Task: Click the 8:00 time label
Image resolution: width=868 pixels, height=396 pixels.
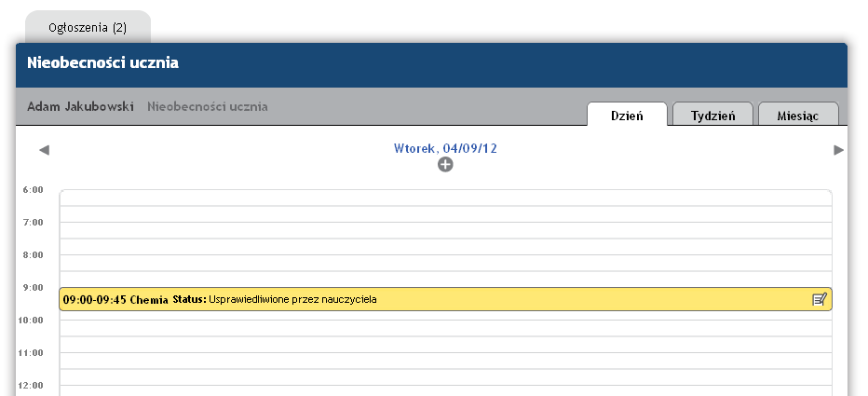Action: [x=33, y=254]
